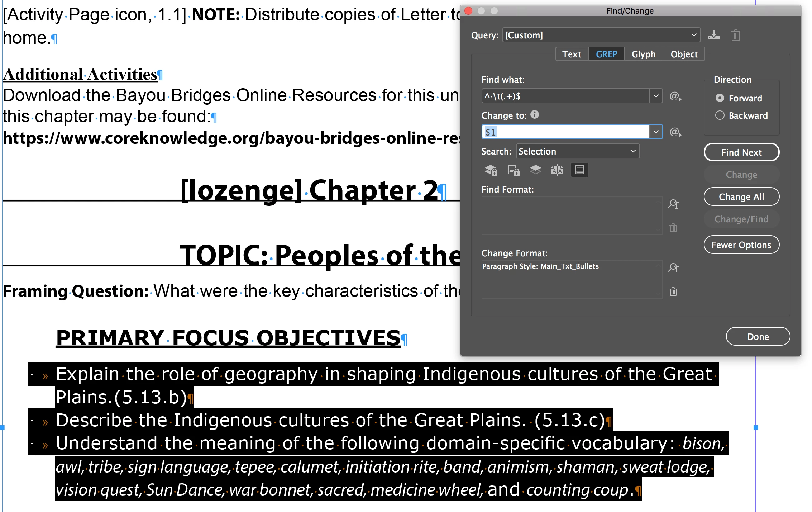Clear Change Format with trash icon
812x512 pixels.
pos(673,291)
